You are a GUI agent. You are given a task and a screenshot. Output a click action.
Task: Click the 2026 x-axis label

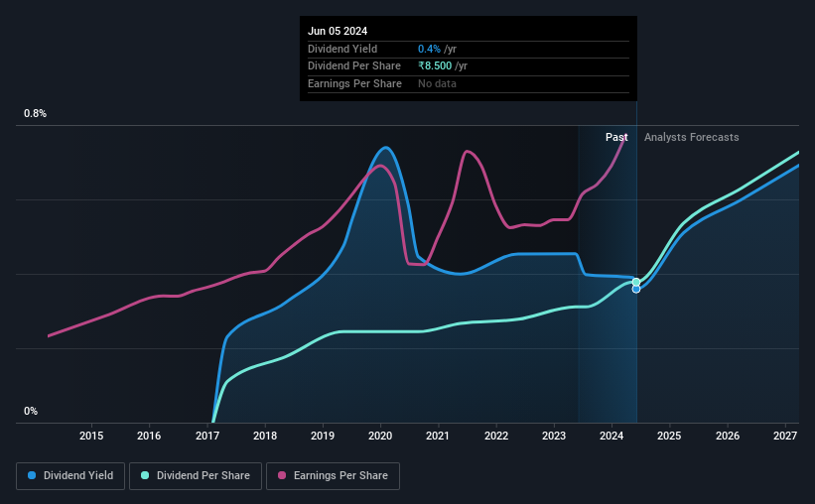[x=728, y=436]
